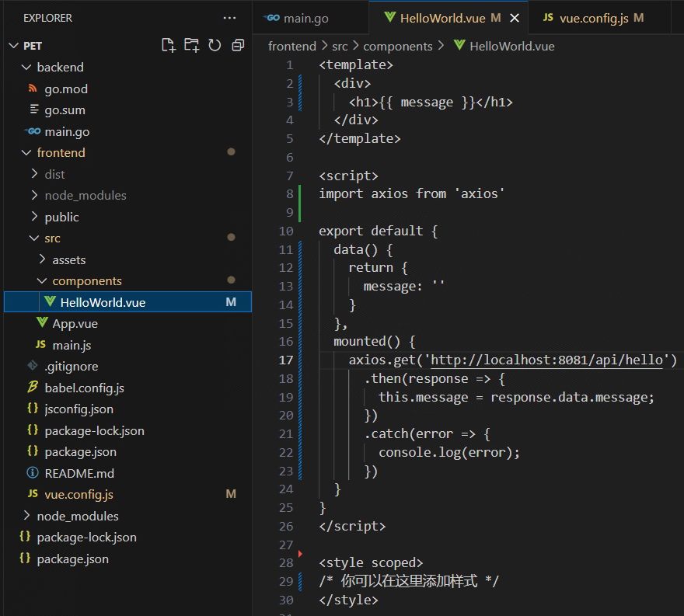Follow the localhost:8081/api/hello URL link

click(546, 360)
